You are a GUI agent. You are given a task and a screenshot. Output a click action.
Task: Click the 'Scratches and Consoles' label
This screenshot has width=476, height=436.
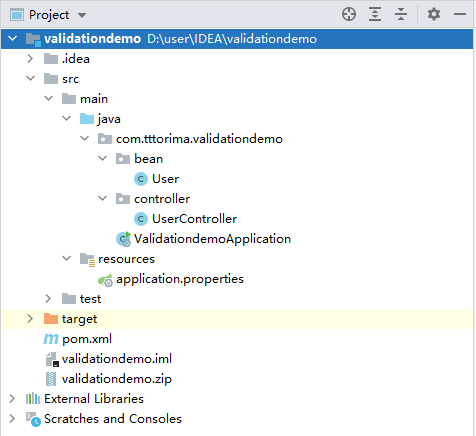(x=113, y=419)
